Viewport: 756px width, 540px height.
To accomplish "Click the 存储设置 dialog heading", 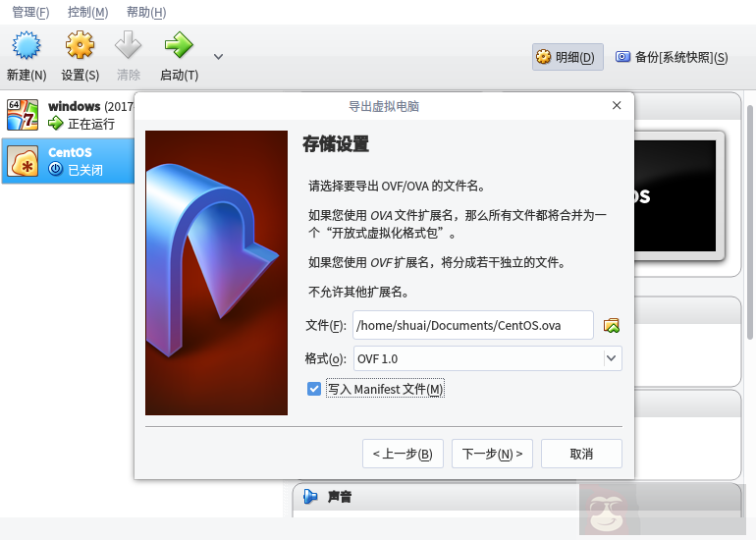I will coord(336,144).
